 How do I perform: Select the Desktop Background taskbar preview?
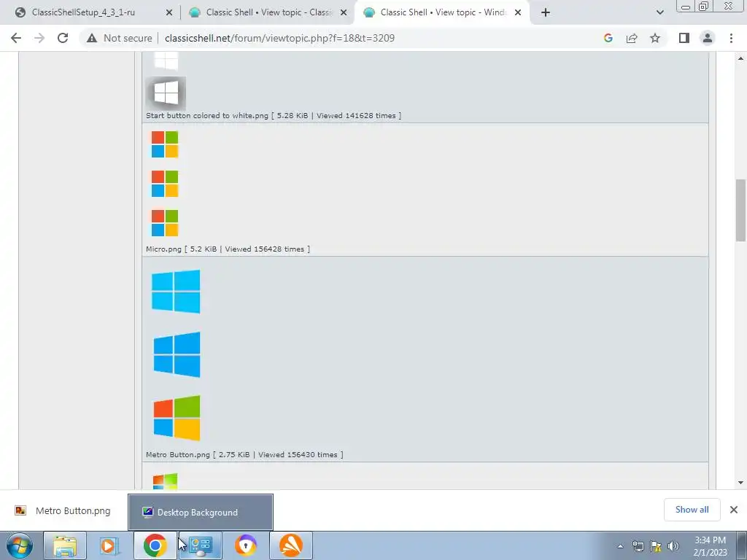(201, 513)
